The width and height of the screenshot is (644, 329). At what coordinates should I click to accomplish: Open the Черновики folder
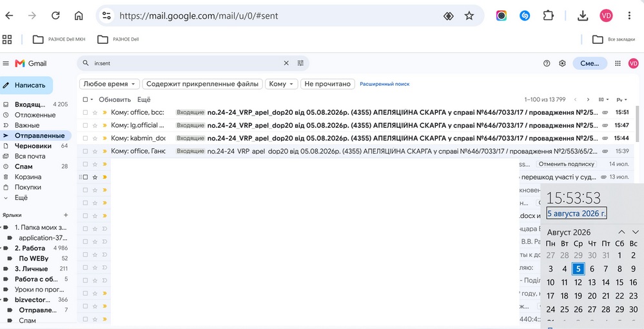(x=34, y=146)
